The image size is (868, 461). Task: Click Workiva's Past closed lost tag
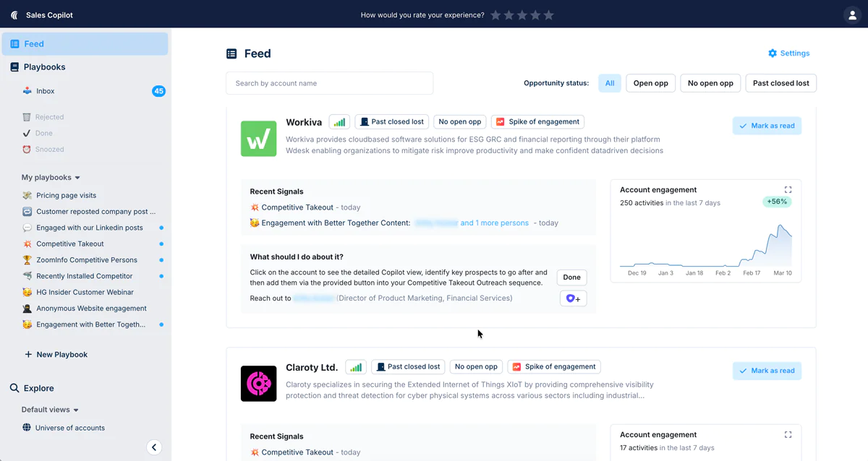click(391, 122)
